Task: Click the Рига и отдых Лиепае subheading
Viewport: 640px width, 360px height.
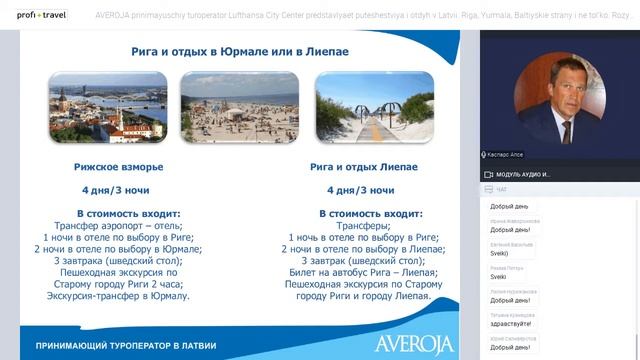Action: (364, 167)
